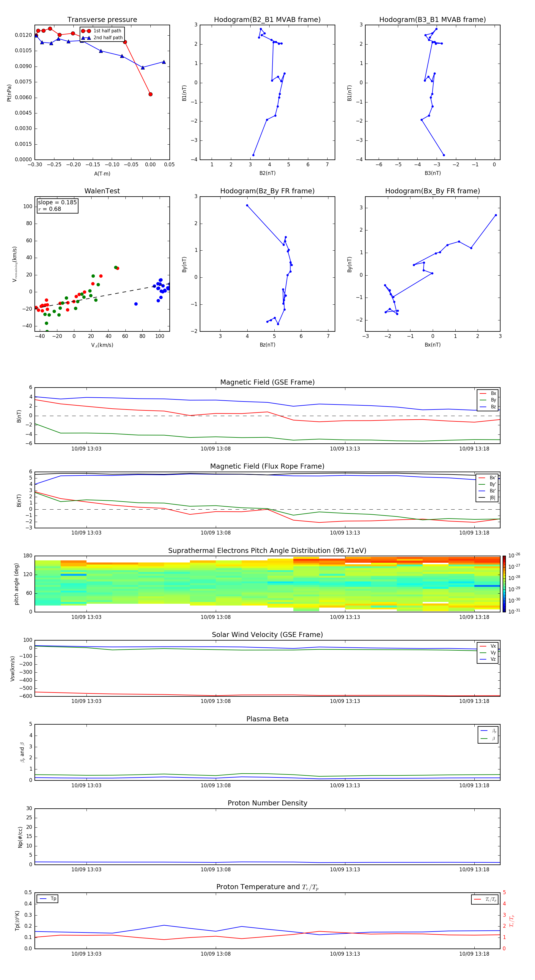Click lowest point in B2_B1 hodogram

pyautogui.click(x=253, y=155)
